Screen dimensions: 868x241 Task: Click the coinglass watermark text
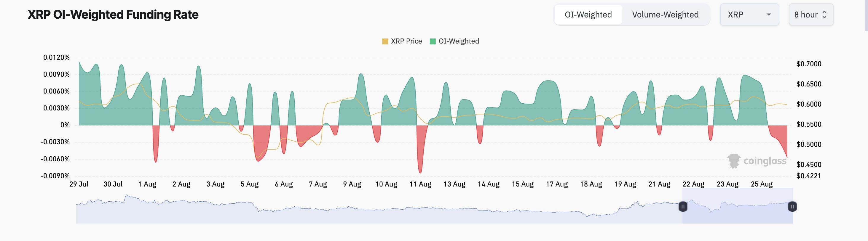765,161
